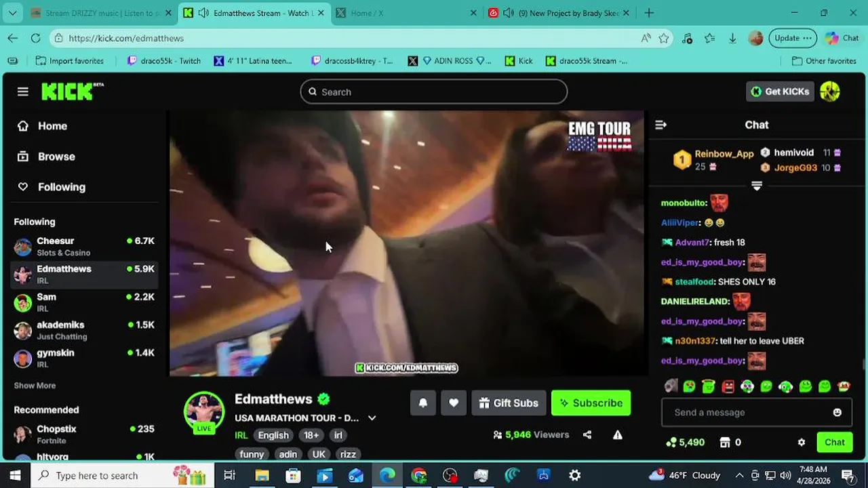The height and width of the screenshot is (488, 868).
Task: Add page to favorites star icon
Action: click(664, 38)
